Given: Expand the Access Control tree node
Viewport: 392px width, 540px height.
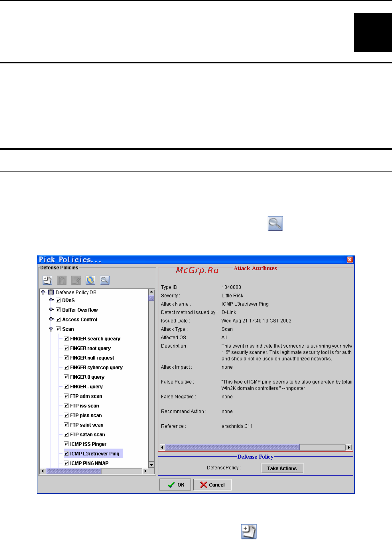Looking at the screenshot, I should pos(51,319).
